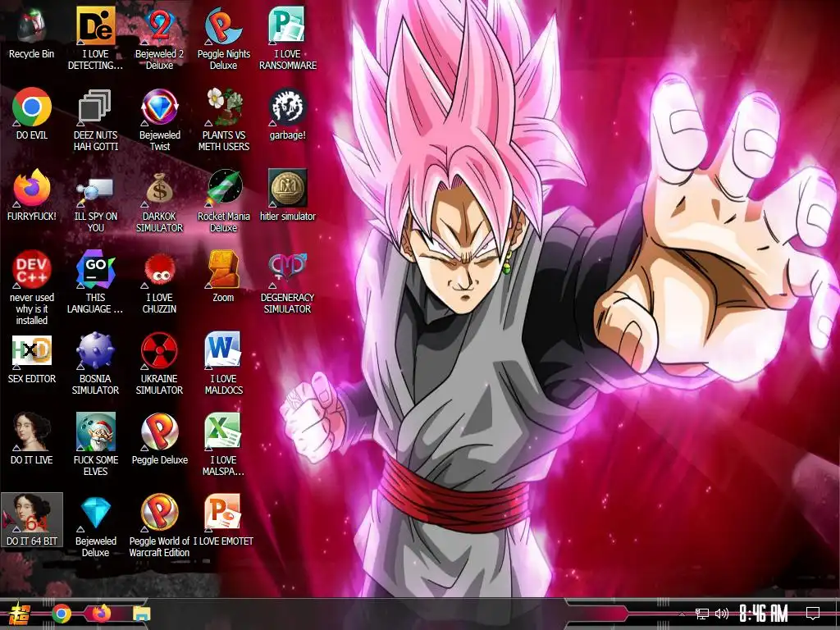This screenshot has width=840, height=630.
Task: Open the 'DARKOK SIMULATOR' money bag shortcut
Action: click(x=159, y=202)
